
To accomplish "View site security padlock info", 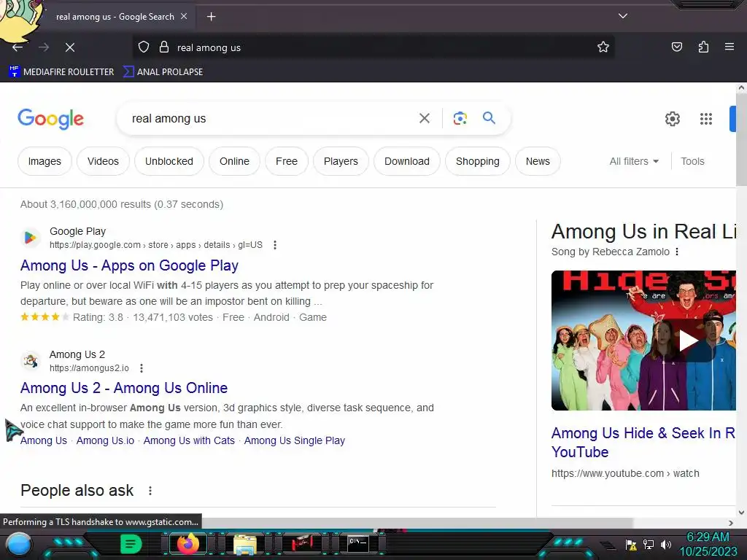I will pos(164,47).
